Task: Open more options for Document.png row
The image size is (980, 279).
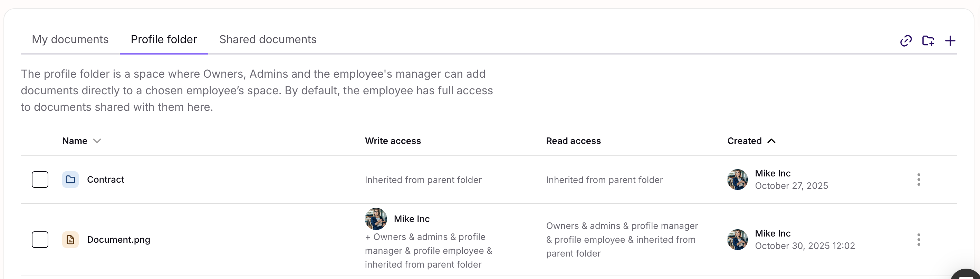Action: [x=919, y=240]
